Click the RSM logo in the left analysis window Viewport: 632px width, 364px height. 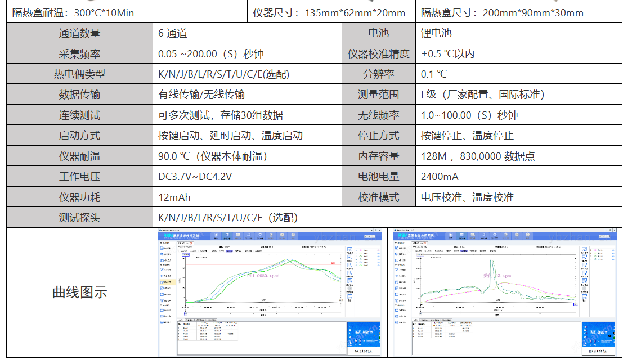coord(164,236)
